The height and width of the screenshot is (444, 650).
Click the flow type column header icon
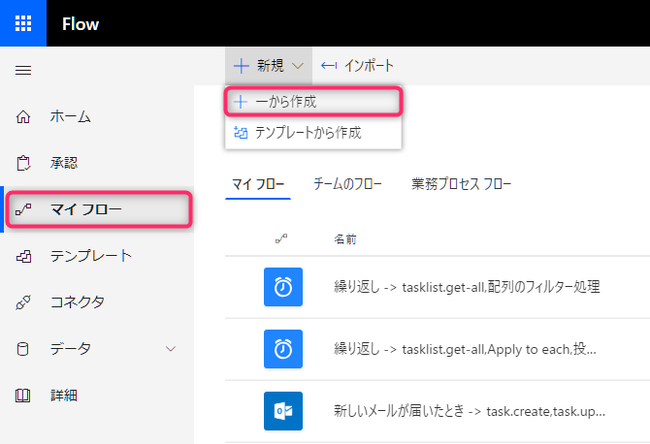281,239
